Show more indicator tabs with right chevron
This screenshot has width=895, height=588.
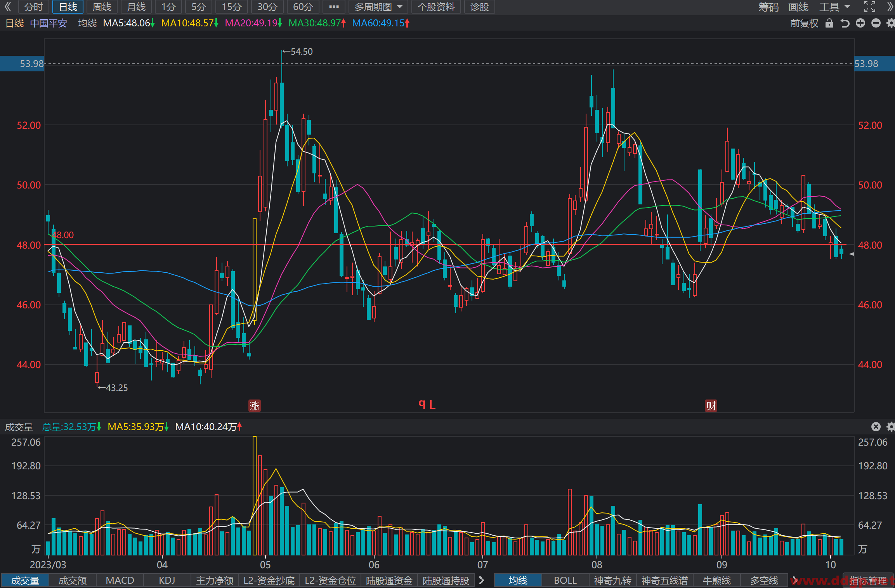482,580
